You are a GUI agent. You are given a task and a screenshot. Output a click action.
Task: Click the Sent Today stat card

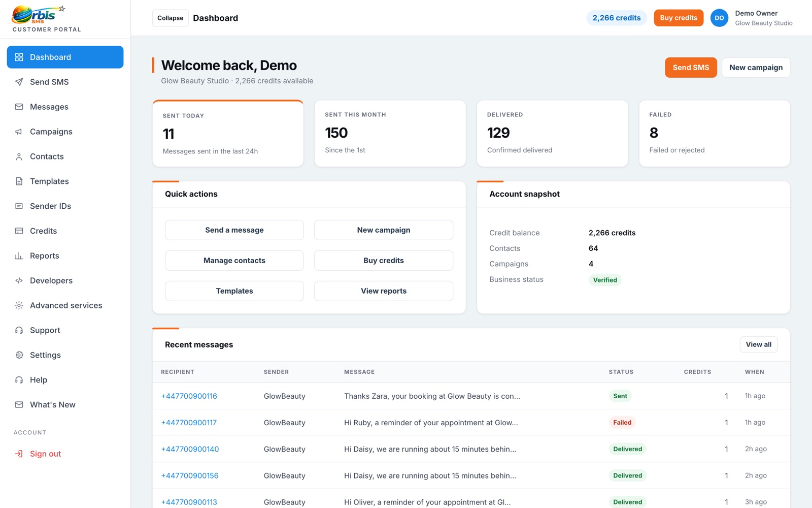(228, 134)
